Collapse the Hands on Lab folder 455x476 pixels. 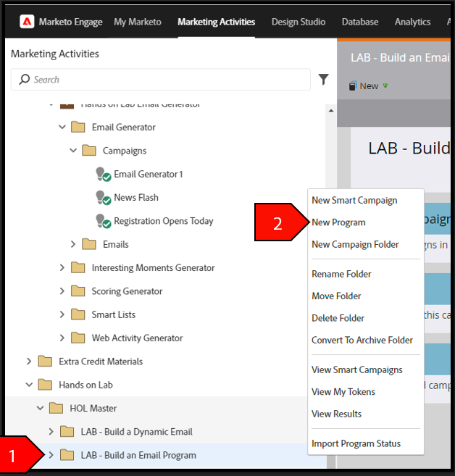tap(29, 385)
